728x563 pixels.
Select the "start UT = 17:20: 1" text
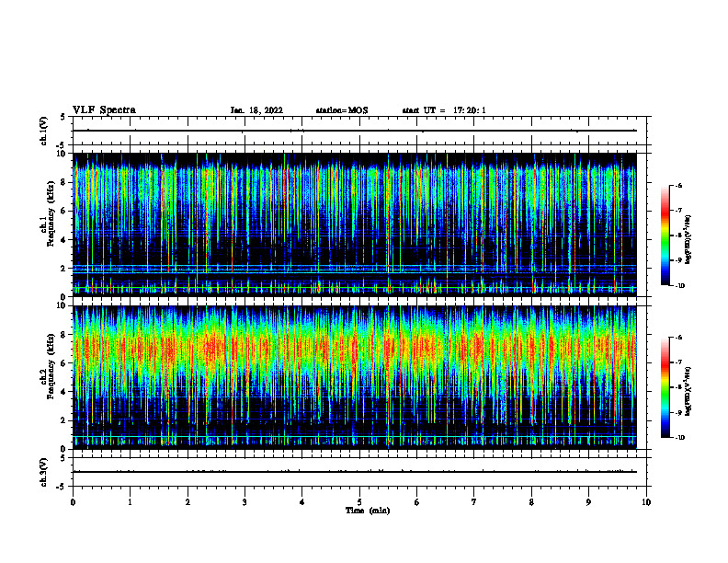point(444,110)
